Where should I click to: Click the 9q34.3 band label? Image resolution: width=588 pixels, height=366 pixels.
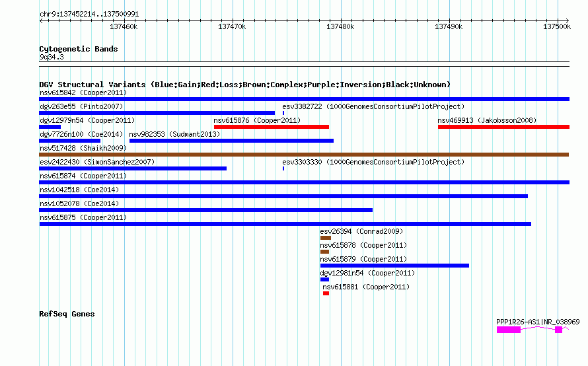tap(52, 57)
